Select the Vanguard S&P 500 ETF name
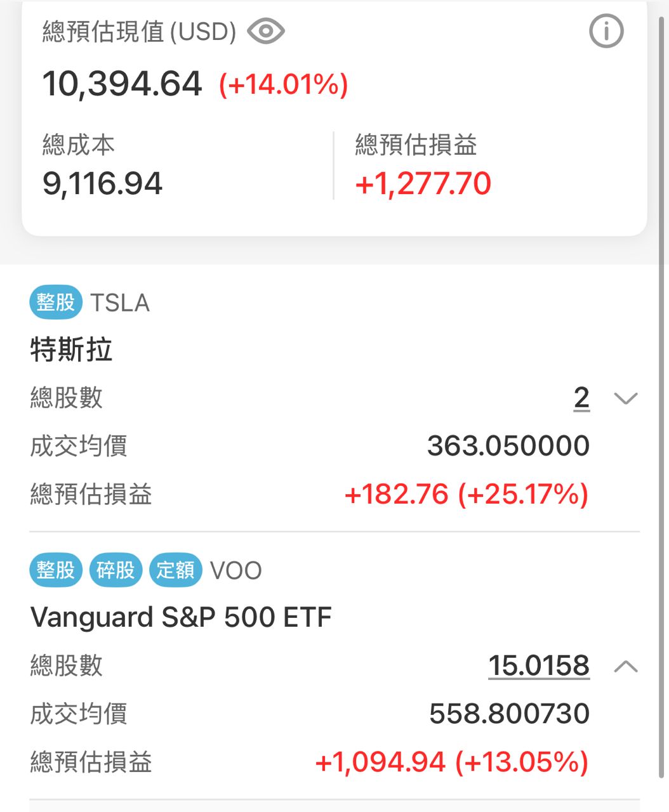 tap(181, 617)
